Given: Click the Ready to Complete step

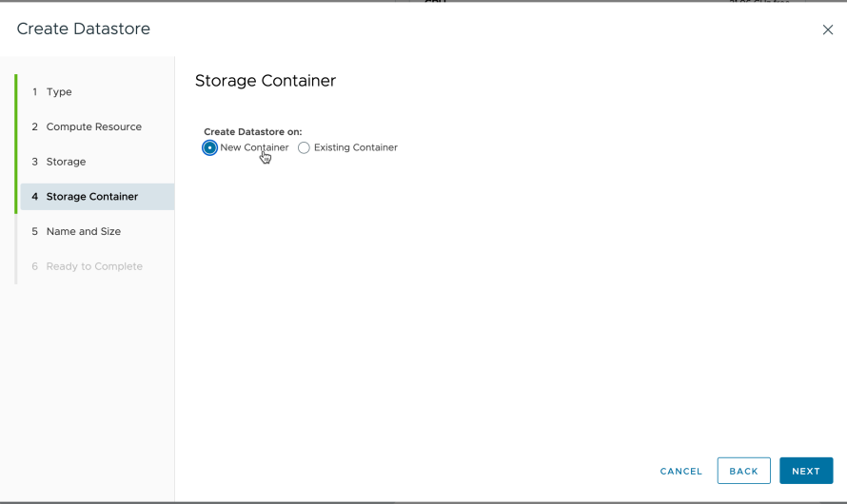Looking at the screenshot, I should click(x=93, y=266).
